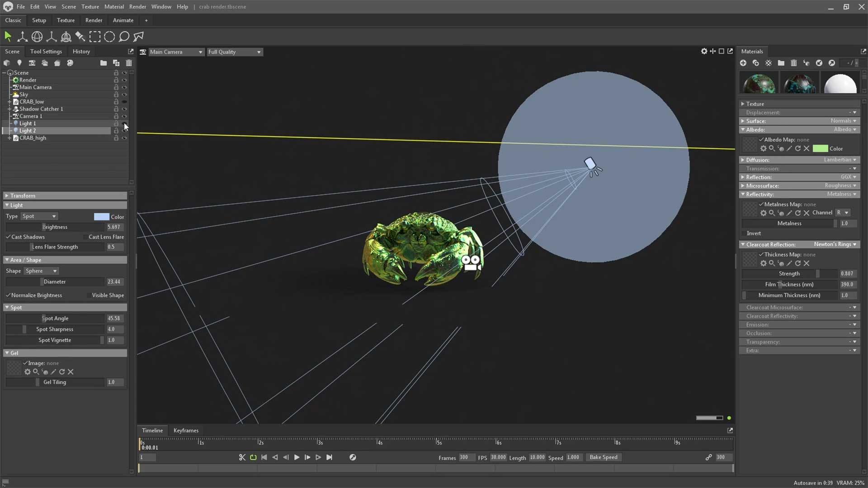Expand CRAB_high tree node
The height and width of the screenshot is (488, 868).
pos(9,138)
